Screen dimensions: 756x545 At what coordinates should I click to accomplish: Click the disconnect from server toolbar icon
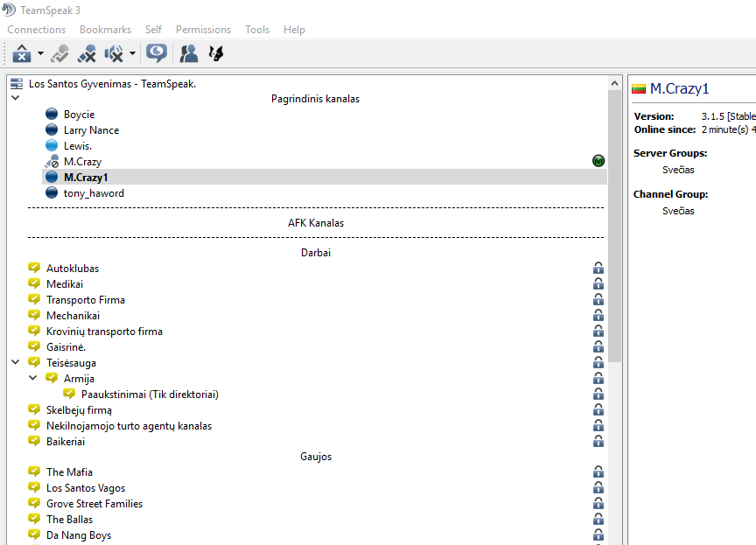(x=22, y=53)
